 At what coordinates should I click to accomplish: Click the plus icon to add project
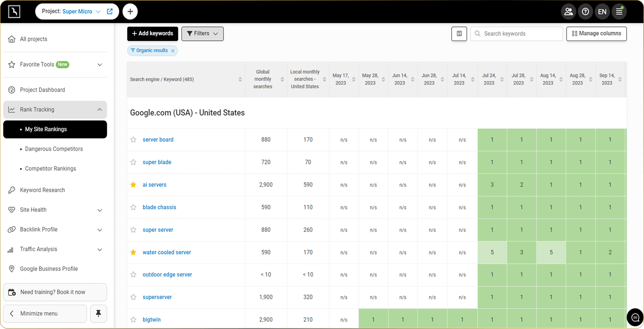tap(130, 12)
